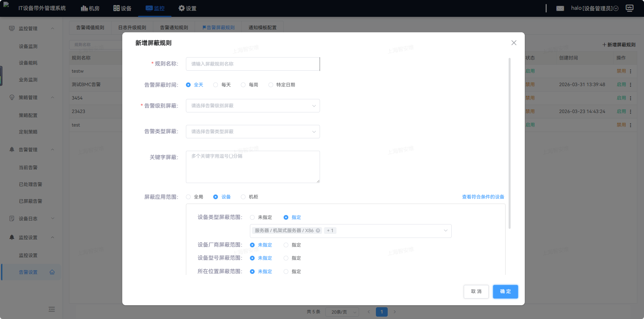Screen dimensions: 644x319
Task: Click the 机房 building icon in the top nav
Action: coord(84,8)
